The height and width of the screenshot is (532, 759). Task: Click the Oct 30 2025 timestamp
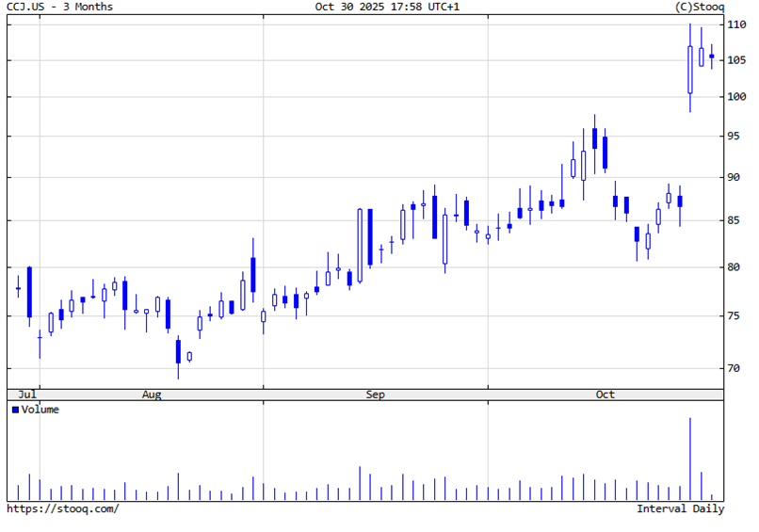[387, 7]
